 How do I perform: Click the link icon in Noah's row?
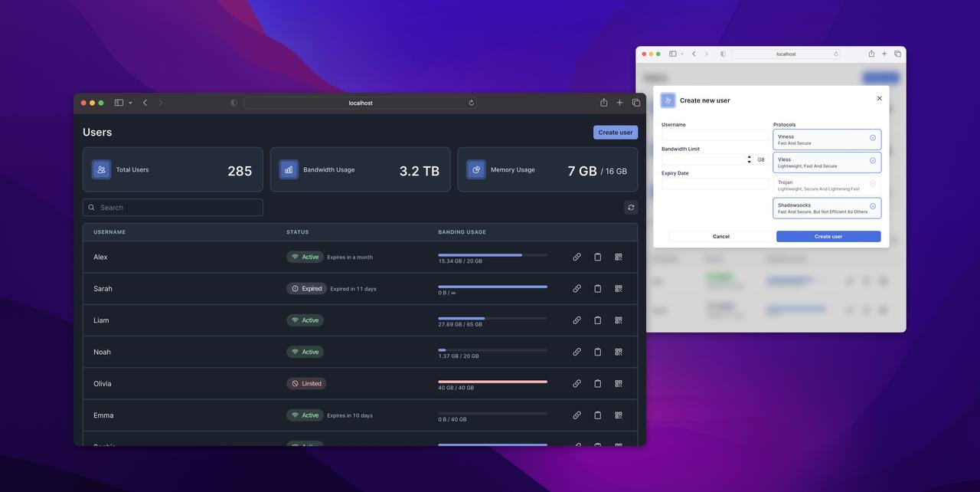(x=577, y=352)
